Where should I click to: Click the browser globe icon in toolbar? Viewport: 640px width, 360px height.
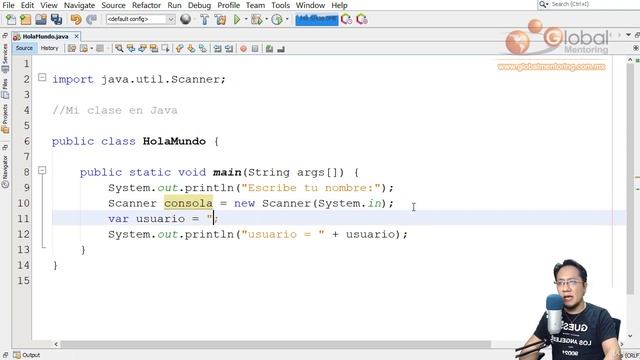pos(185,19)
